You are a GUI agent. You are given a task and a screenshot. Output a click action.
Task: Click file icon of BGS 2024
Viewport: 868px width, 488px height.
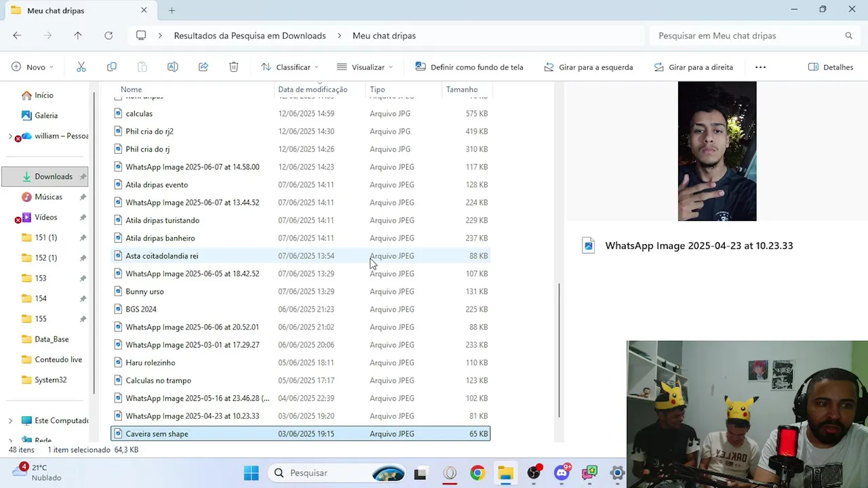click(118, 309)
